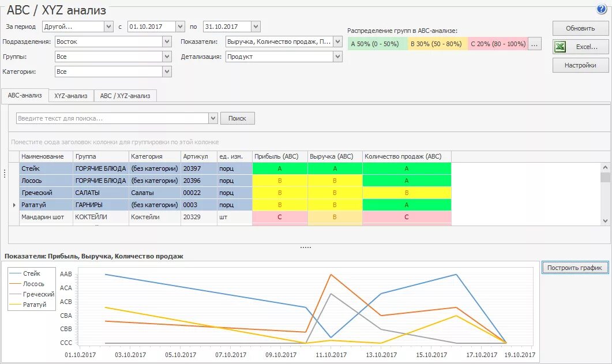The width and height of the screenshot is (612, 364).
Task: Click the САЛАТЫ group cell
Action: (101, 193)
